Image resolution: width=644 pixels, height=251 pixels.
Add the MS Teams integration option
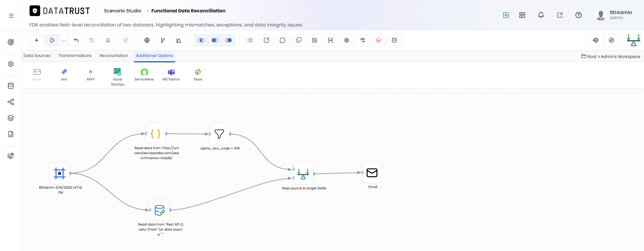pos(171,75)
